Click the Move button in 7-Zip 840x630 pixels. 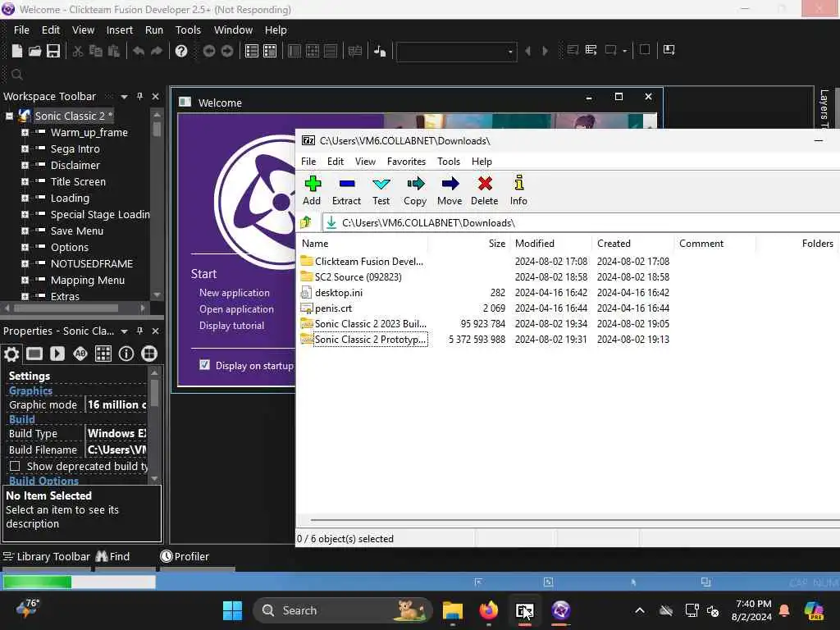click(x=450, y=190)
